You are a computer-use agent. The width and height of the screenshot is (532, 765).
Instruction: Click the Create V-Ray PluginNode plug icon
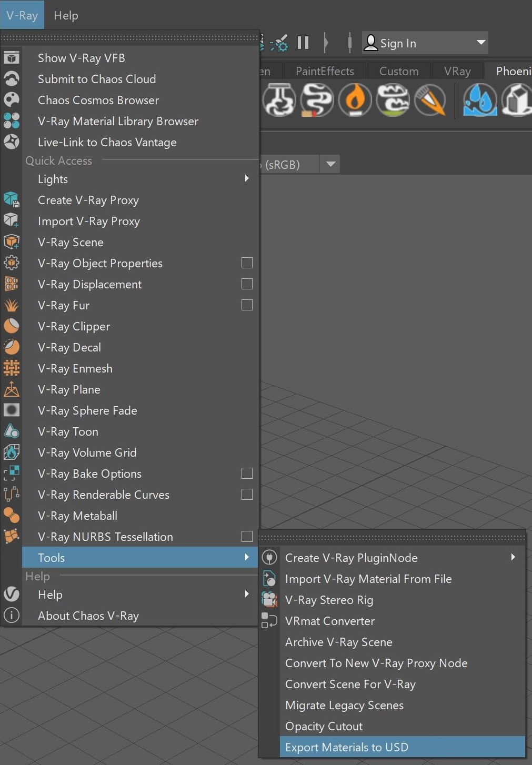click(269, 557)
